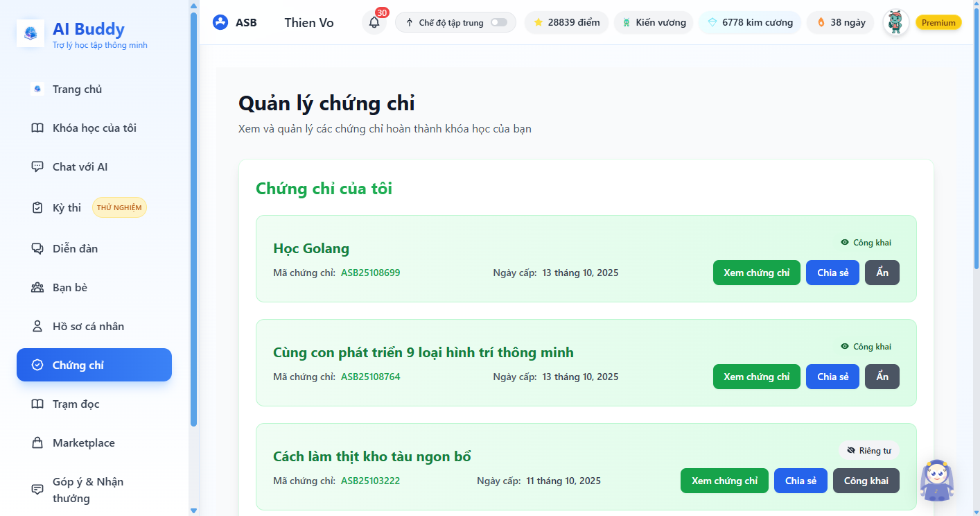The image size is (980, 516).
Task: Chia sẻ Cách làm thịt kho tàu certificate
Action: pos(801,481)
